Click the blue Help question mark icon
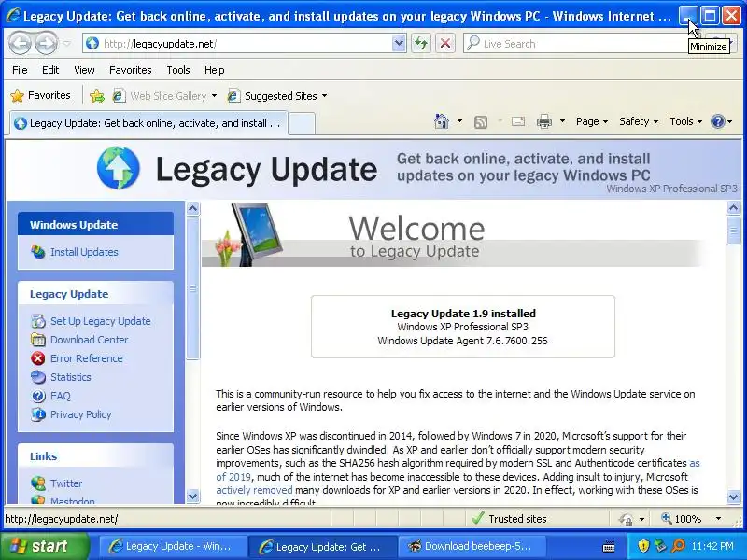 (717, 121)
